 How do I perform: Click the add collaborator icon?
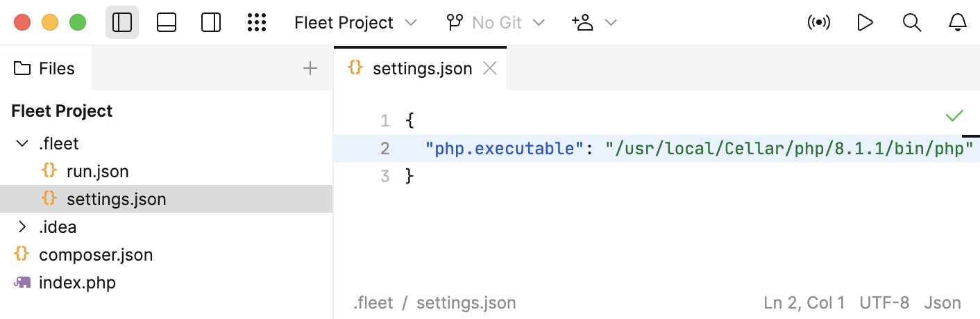(x=583, y=23)
